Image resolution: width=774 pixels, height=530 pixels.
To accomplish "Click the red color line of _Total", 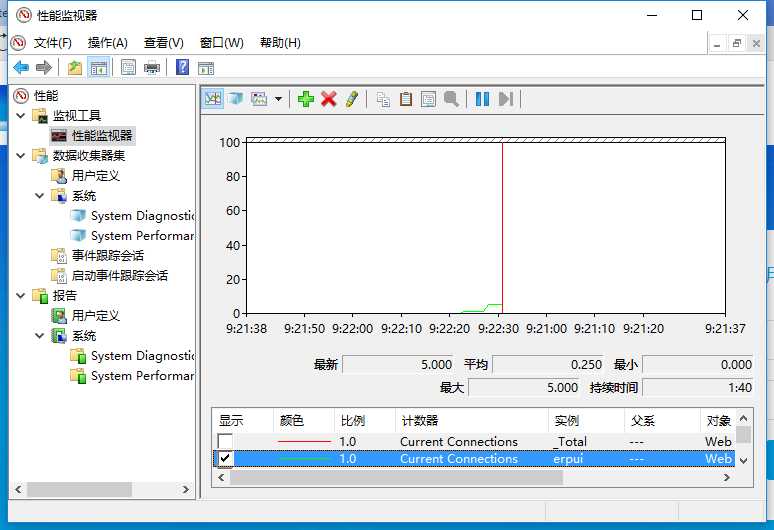I will [x=304, y=442].
